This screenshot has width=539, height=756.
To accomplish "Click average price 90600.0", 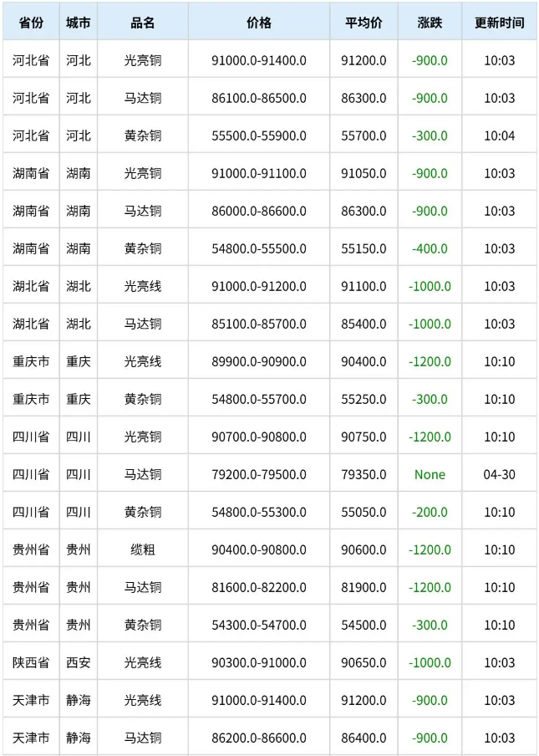I will tap(364, 549).
